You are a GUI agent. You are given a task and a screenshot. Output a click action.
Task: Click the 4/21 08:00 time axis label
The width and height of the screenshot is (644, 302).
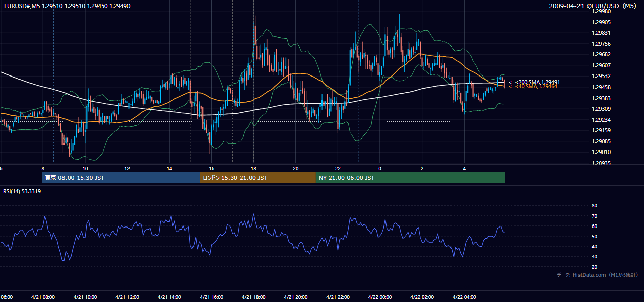(42, 297)
